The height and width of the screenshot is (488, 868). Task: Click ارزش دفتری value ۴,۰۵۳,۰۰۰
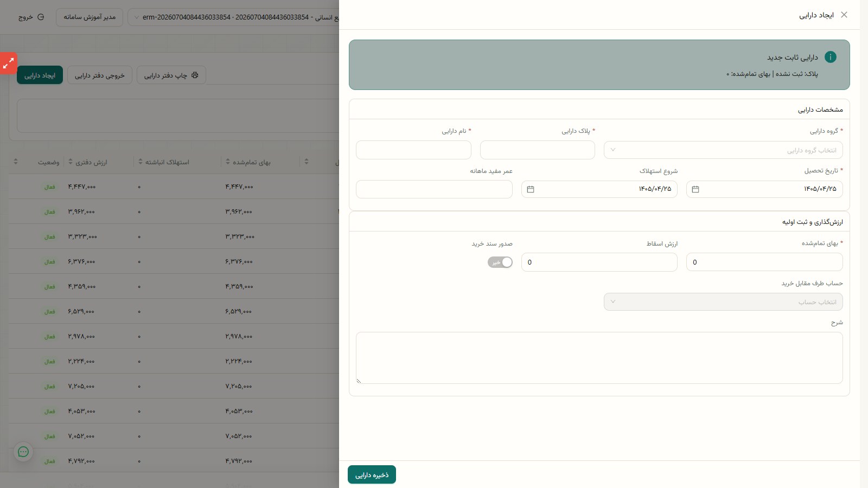pos(82,412)
